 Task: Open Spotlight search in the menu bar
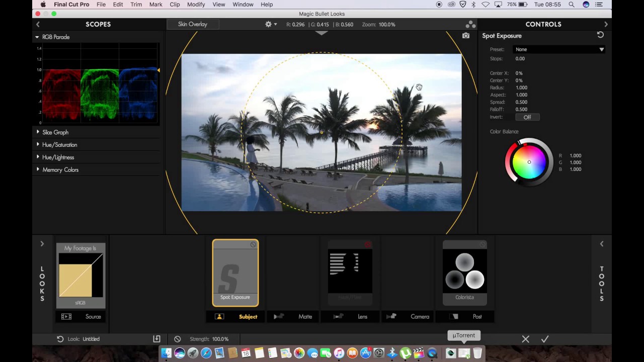(572, 5)
